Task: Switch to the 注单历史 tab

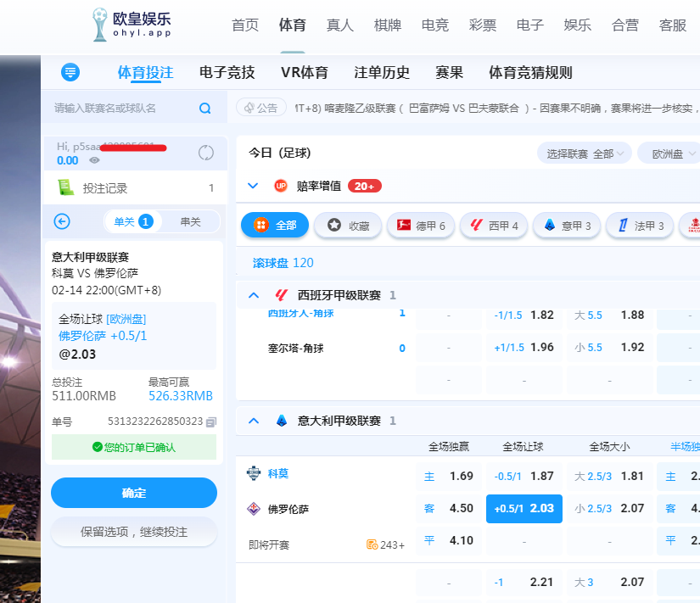Action: tap(381, 72)
